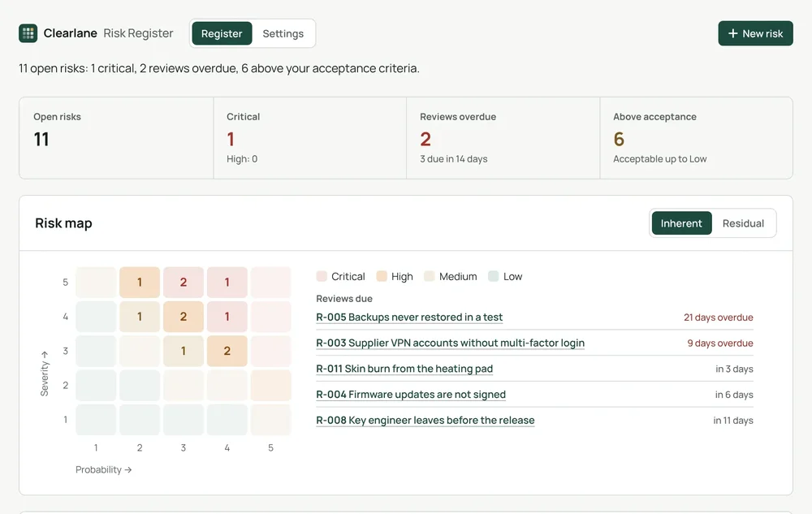Select map cell severity 3, probability 3
The image size is (812, 514).
[x=184, y=351]
